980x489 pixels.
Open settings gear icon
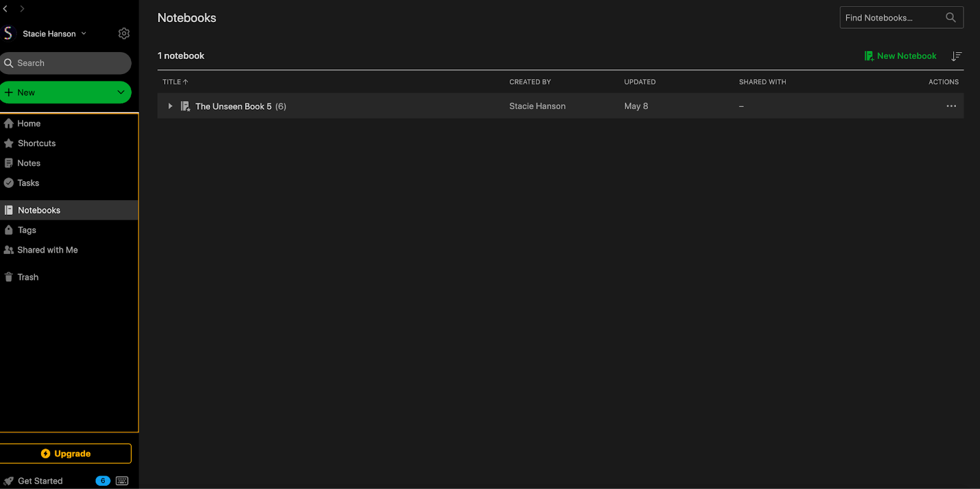click(x=124, y=34)
